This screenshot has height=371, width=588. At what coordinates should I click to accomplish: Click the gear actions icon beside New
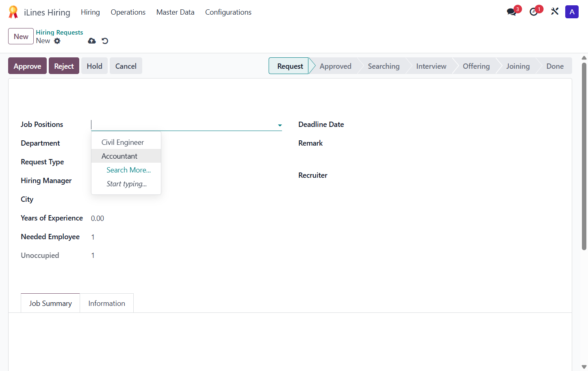click(57, 41)
